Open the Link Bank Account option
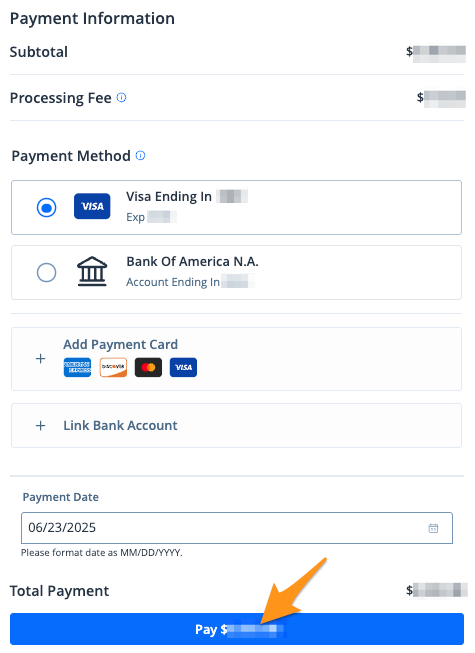Image resolution: width=475 pixels, height=653 pixels. [236, 426]
